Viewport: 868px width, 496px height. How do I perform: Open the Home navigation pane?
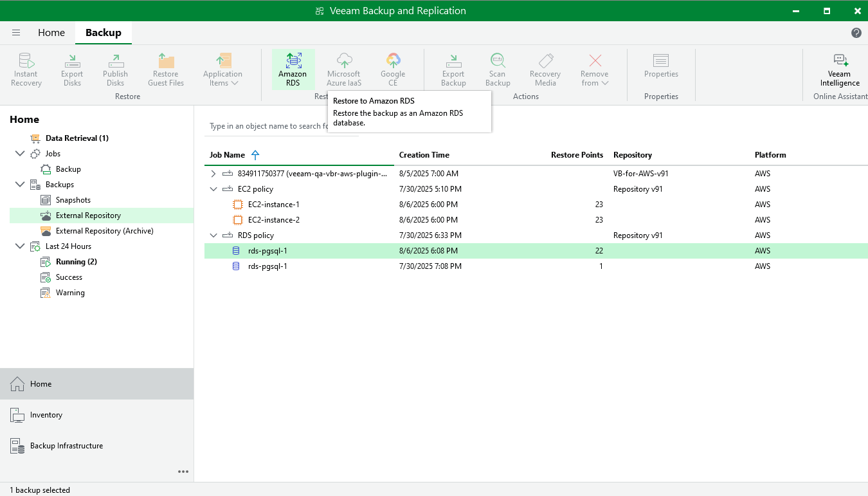click(x=96, y=384)
